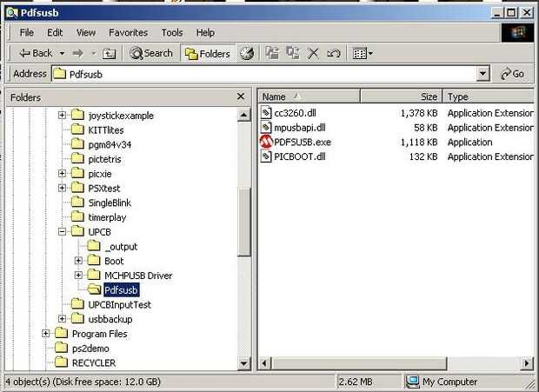Click folder tree scroll down arrow

(x=244, y=363)
